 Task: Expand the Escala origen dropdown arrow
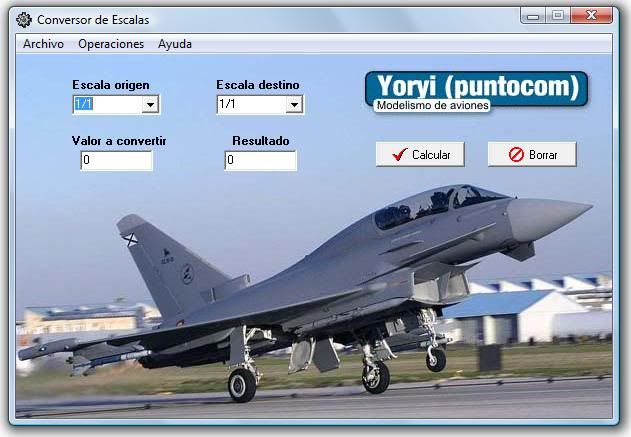click(150, 105)
